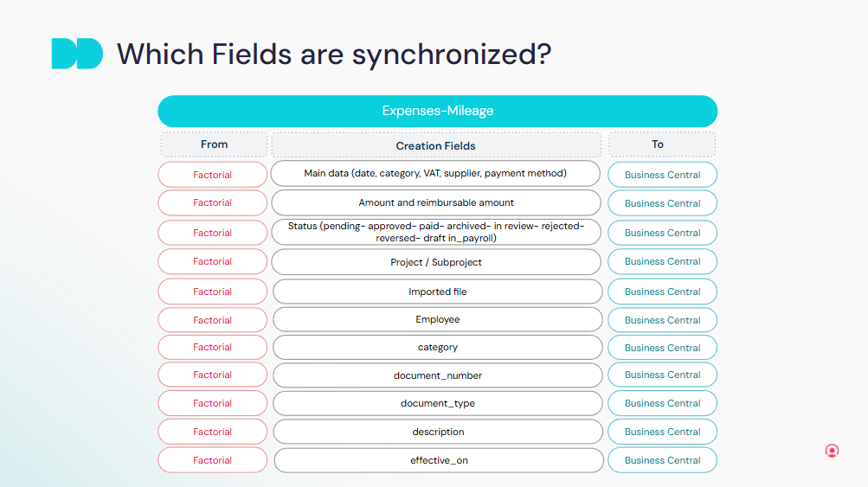
Task: Click the red user avatar icon
Action: 832,451
